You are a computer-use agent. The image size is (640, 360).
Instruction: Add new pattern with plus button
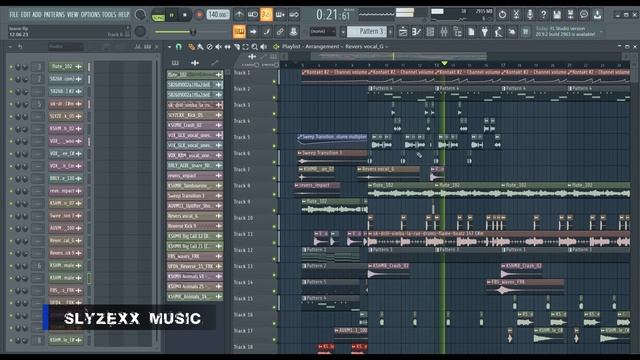[391, 31]
